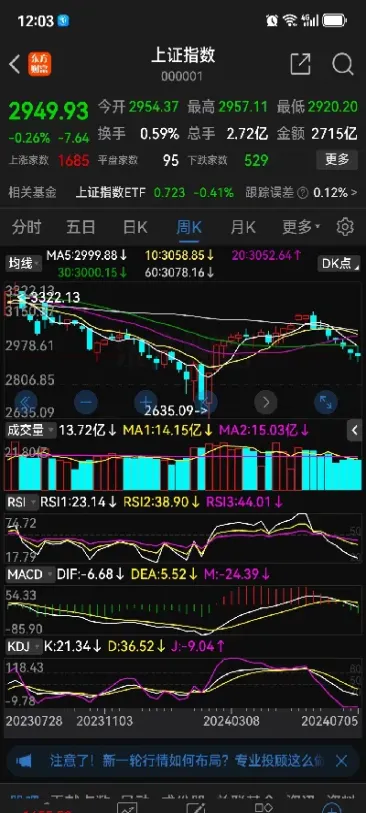366x813 pixels.
Task: Tap blue notification icon beside the clock
Action: pos(63,21)
